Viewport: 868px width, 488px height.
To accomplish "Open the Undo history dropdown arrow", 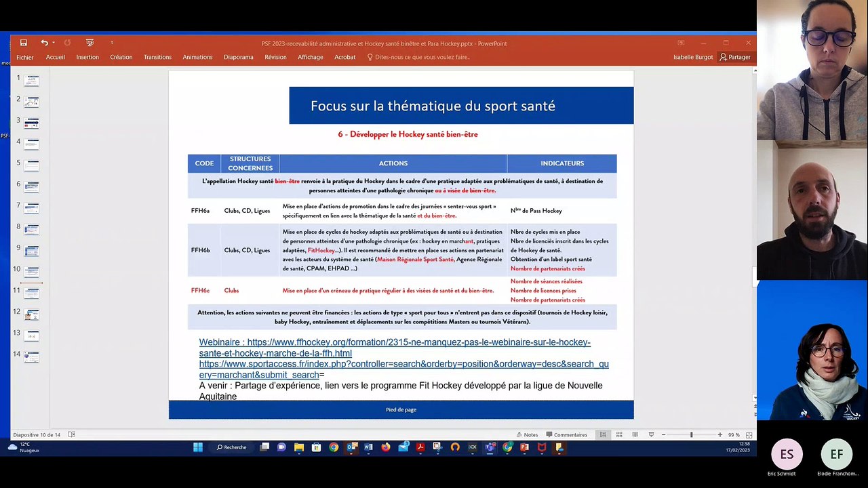I will [53, 43].
